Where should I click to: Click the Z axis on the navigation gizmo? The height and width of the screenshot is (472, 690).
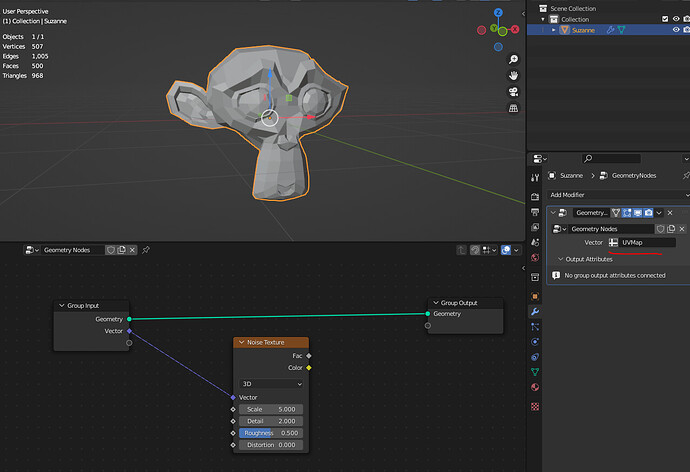498,12
